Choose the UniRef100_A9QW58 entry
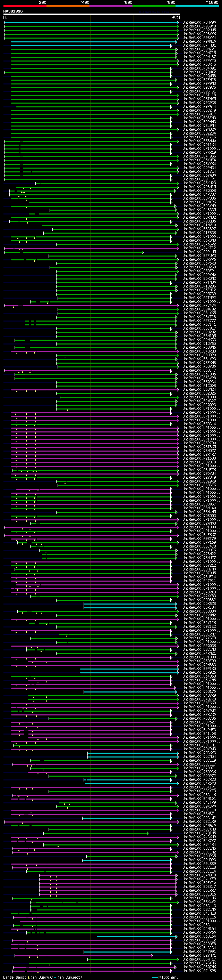This screenshot has height=980, width=222. point(199,76)
